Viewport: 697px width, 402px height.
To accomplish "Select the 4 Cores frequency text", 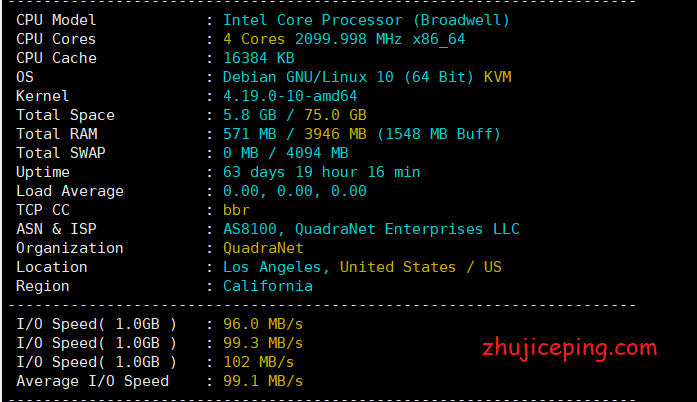I will pos(344,39).
